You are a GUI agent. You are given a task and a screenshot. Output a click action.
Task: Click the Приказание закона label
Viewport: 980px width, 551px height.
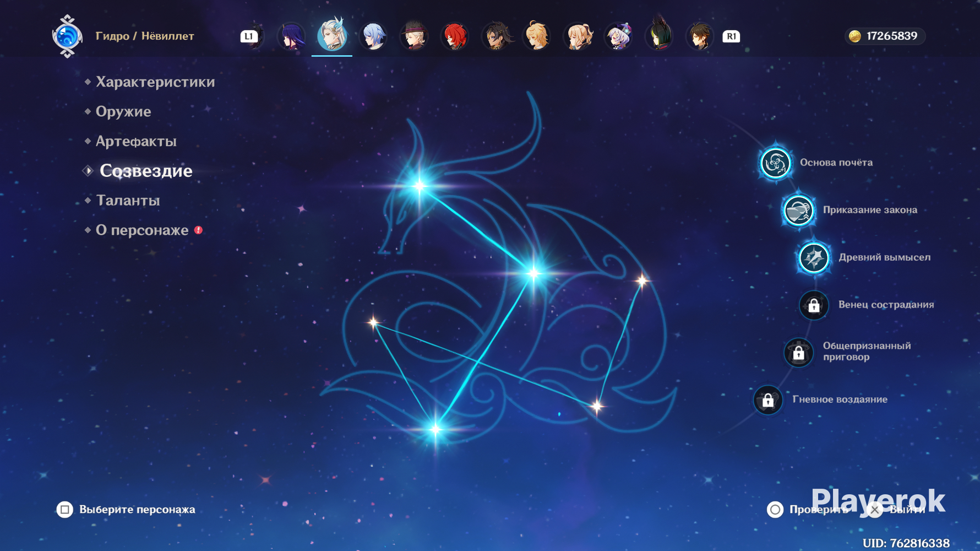tap(870, 210)
